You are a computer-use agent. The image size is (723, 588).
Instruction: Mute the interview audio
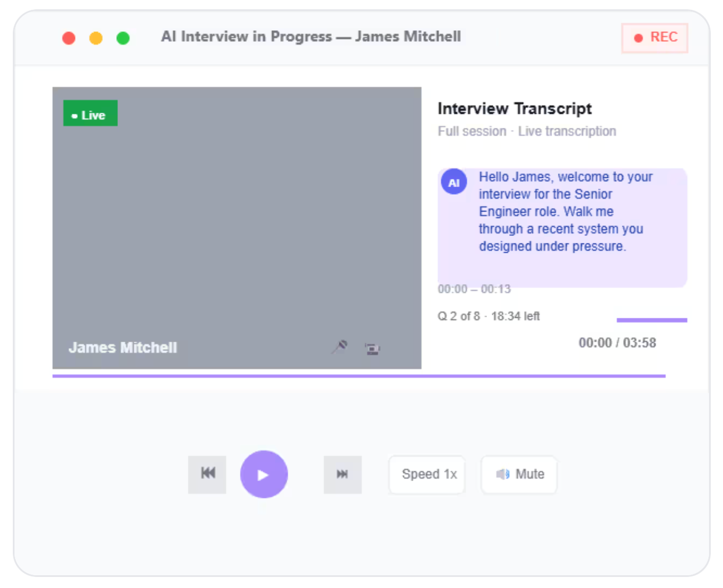click(520, 474)
